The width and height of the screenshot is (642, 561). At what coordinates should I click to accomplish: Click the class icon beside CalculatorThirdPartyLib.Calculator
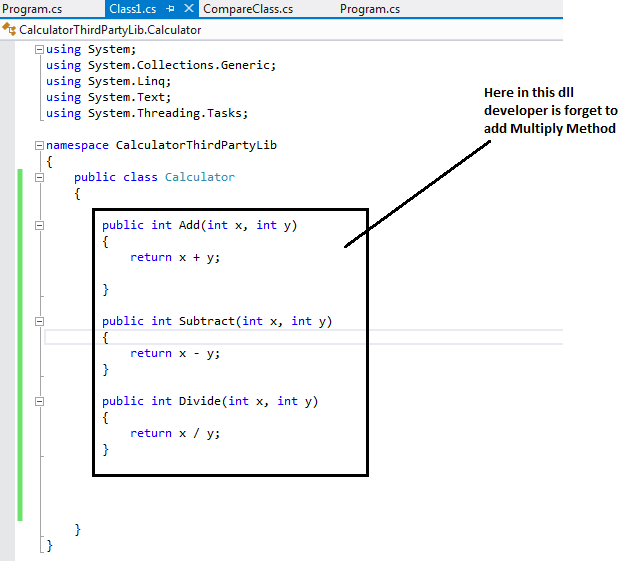[x=9, y=30]
